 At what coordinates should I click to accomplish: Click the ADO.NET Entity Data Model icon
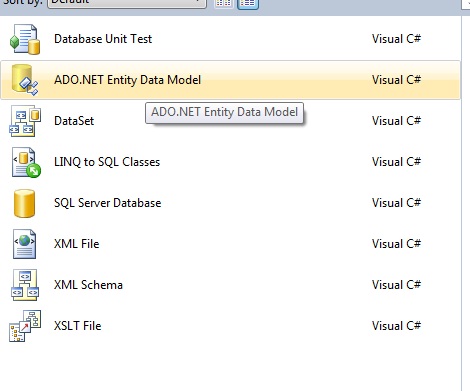pos(25,80)
